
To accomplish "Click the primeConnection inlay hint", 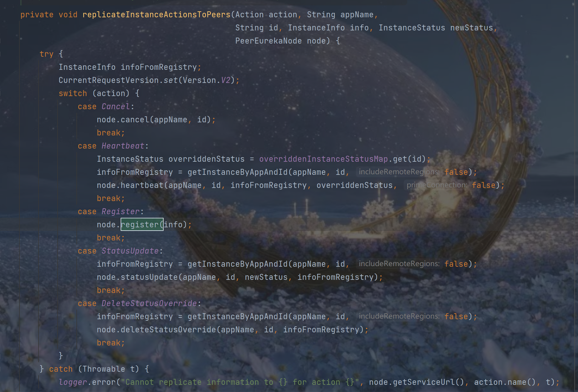I will pos(437,185).
